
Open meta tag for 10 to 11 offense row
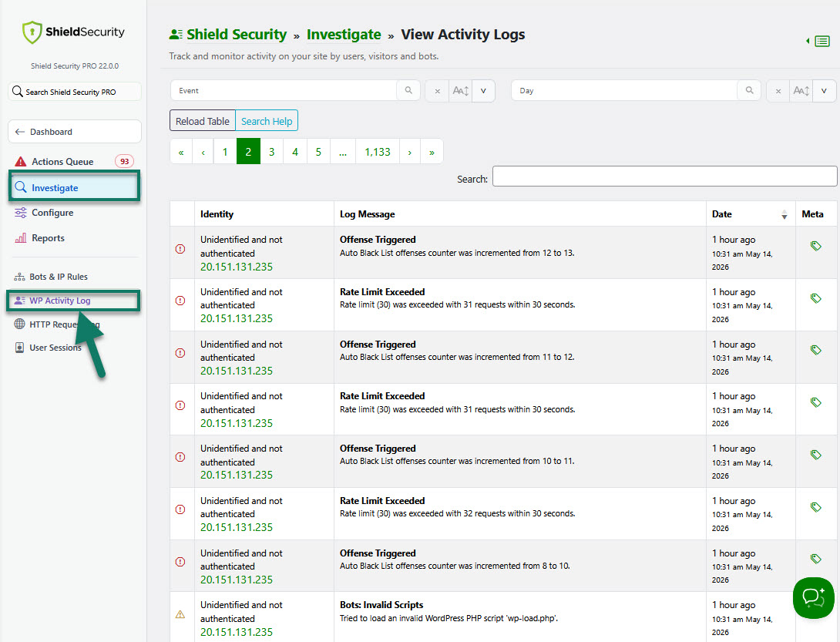click(815, 455)
